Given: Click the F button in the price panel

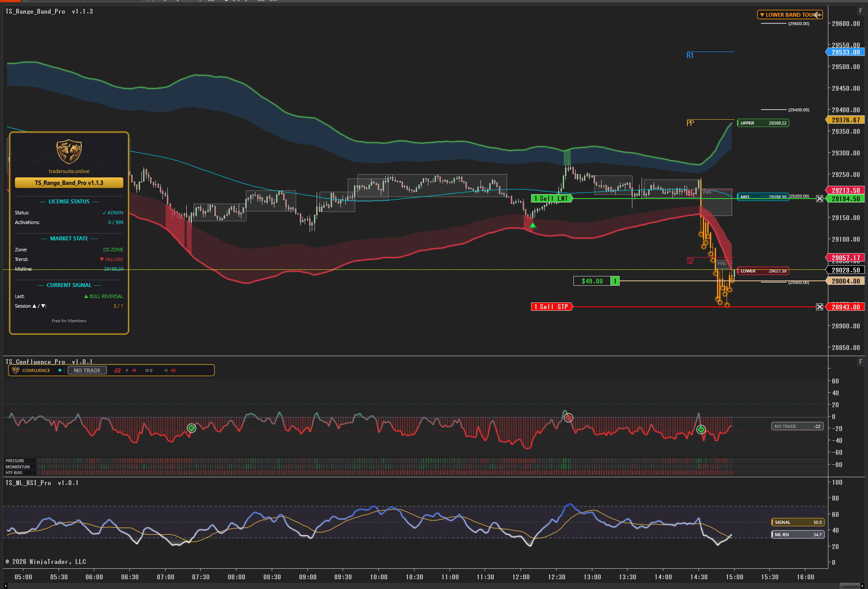Looking at the screenshot, I should click(861, 11).
